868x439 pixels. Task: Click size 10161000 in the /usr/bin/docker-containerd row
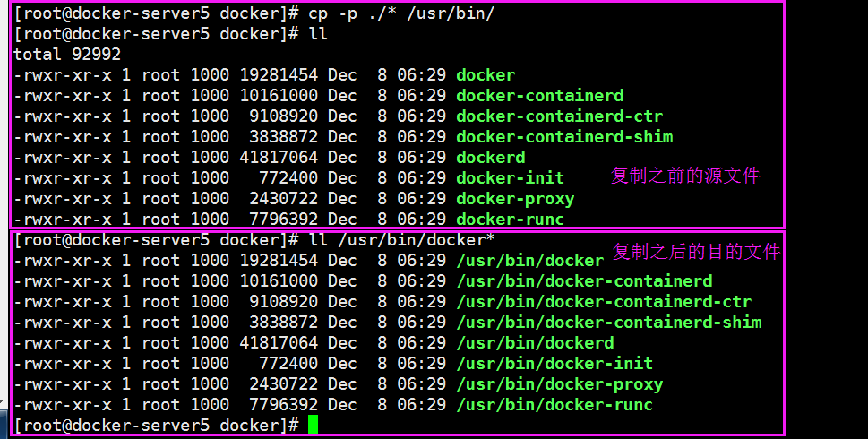pyautogui.click(x=279, y=281)
